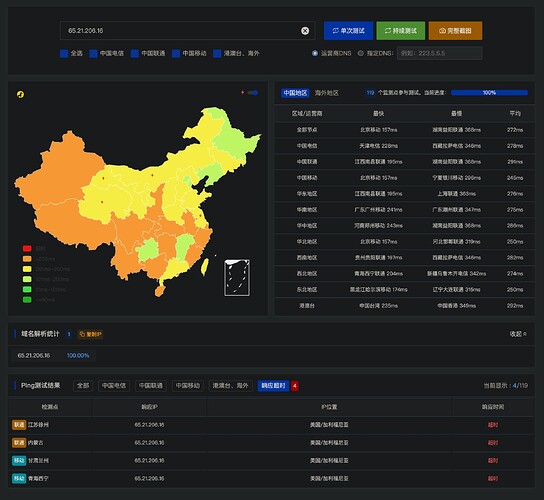Click the 复制IP copy button
This screenshot has width=544, height=500.
[90, 334]
